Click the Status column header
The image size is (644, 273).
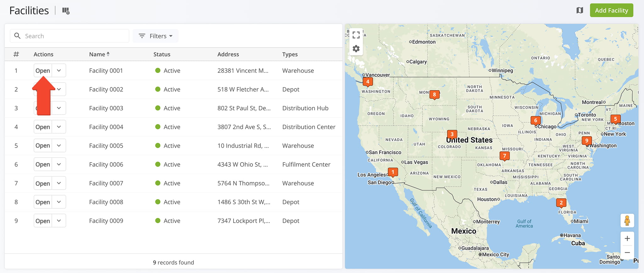click(x=162, y=54)
